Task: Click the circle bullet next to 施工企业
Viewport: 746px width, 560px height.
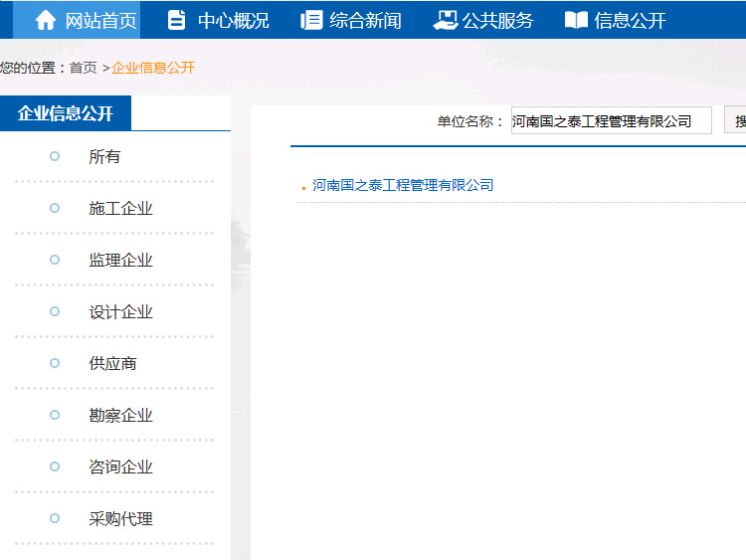Action: [x=55, y=208]
